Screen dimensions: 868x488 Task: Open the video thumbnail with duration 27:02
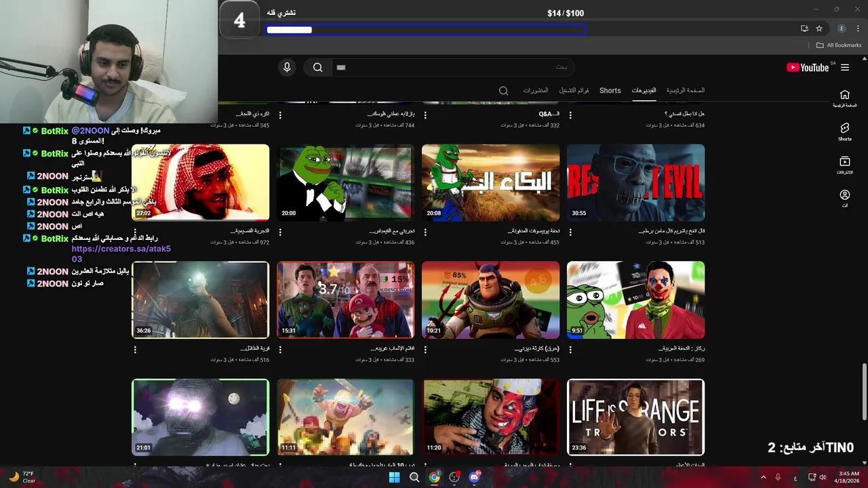(200, 182)
